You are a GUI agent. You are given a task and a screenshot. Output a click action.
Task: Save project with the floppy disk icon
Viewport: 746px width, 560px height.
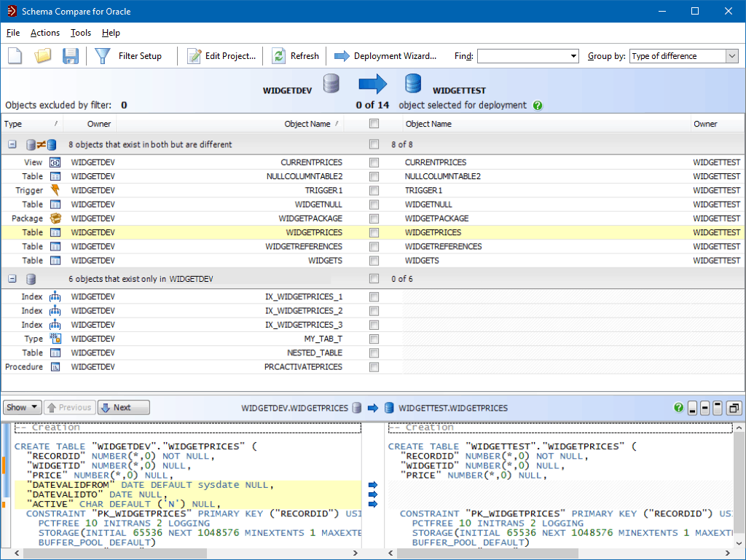click(71, 56)
